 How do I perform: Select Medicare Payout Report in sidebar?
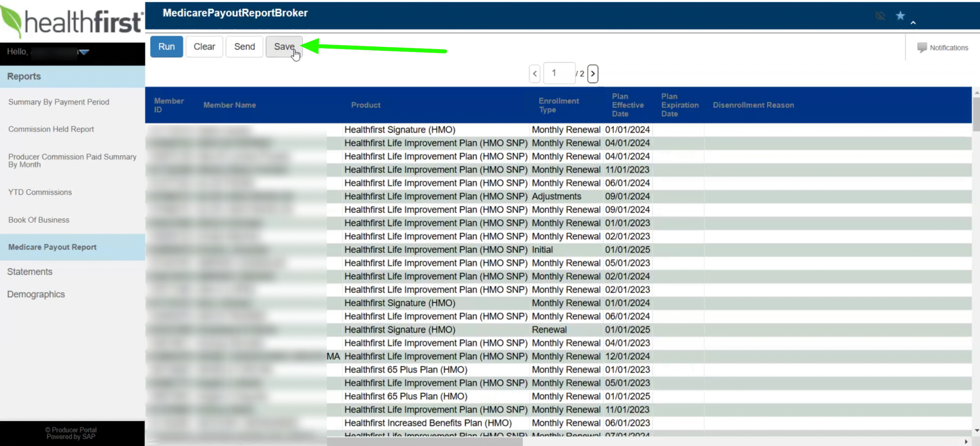(x=72, y=247)
